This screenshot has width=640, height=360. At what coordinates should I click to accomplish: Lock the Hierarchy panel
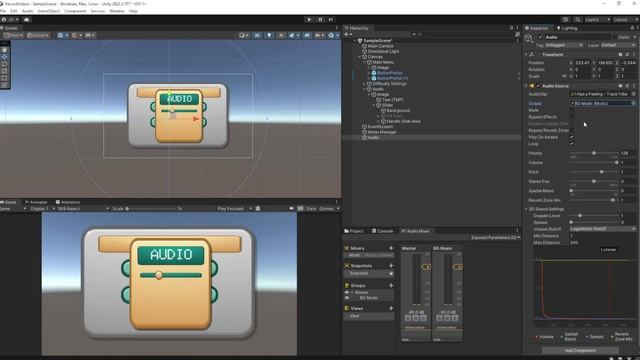[511, 28]
